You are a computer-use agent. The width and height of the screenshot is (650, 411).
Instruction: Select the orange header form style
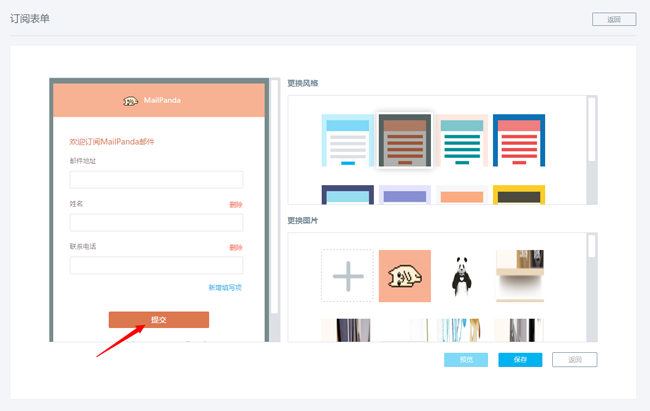pos(462,195)
